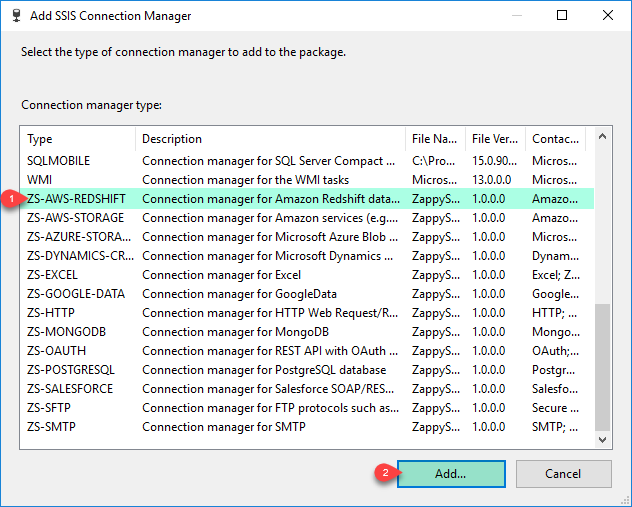The image size is (632, 507).
Task: Click the dialog's title bar app icon
Action: (17, 16)
